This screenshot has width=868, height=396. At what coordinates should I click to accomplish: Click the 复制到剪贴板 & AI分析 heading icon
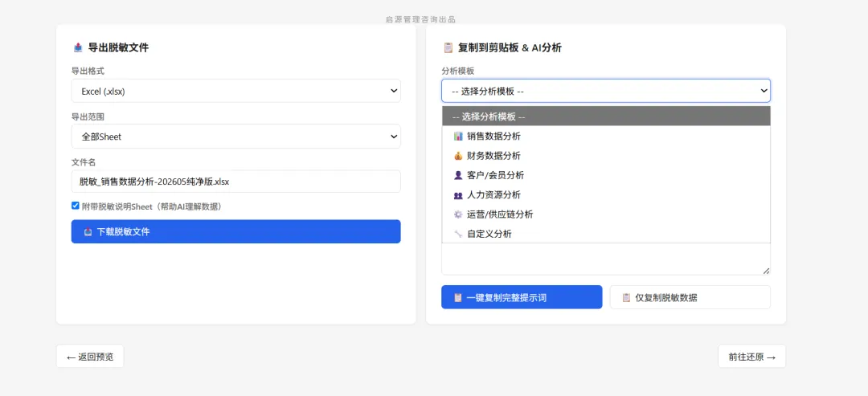click(x=448, y=47)
